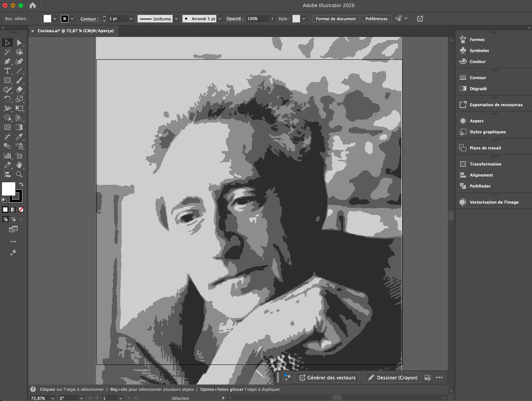The height and width of the screenshot is (401, 532).
Task: Enable Draw Normal mode
Action: point(5,219)
